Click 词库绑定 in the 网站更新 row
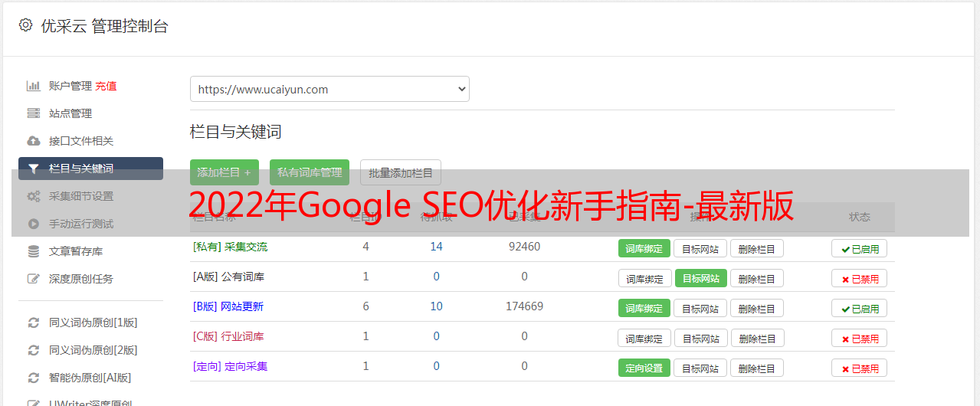980x406 pixels. click(x=644, y=308)
